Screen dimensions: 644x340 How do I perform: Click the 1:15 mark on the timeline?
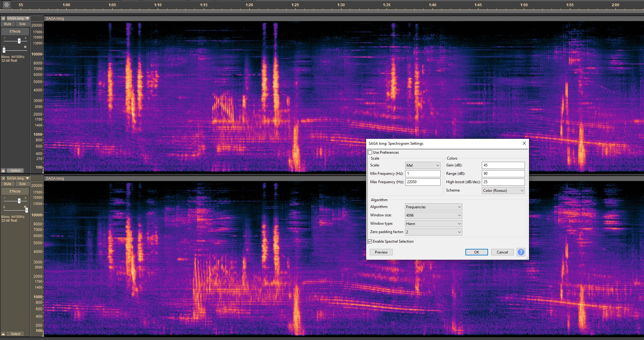[x=204, y=5]
